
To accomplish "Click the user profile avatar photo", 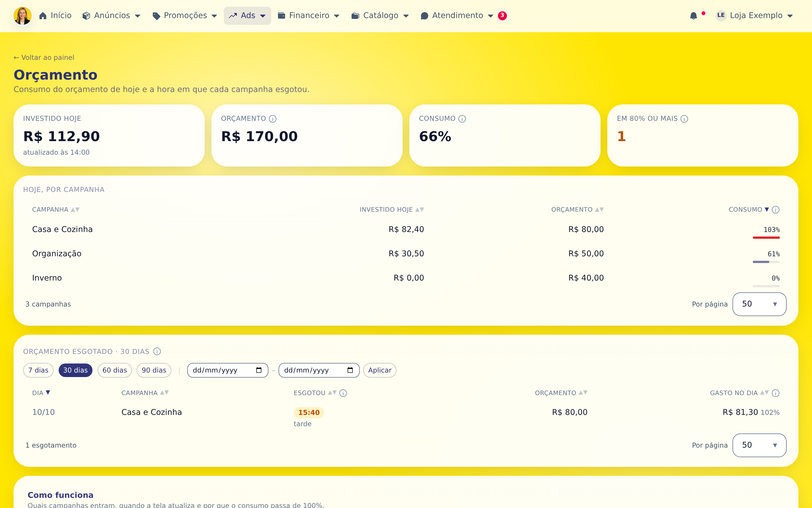I will 23,16.
